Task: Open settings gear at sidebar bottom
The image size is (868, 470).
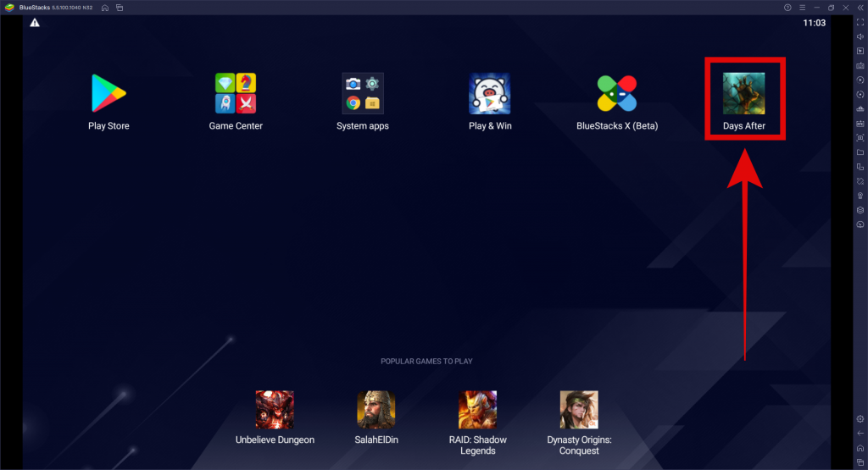Action: pyautogui.click(x=860, y=419)
